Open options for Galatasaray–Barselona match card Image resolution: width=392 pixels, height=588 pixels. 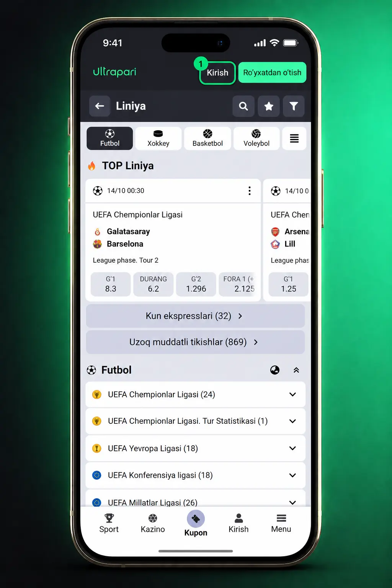(x=250, y=191)
